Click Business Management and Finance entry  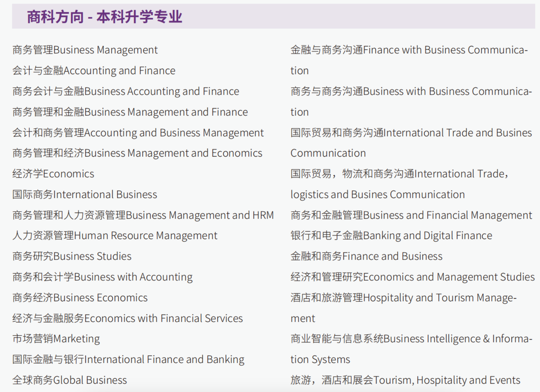click(x=130, y=112)
